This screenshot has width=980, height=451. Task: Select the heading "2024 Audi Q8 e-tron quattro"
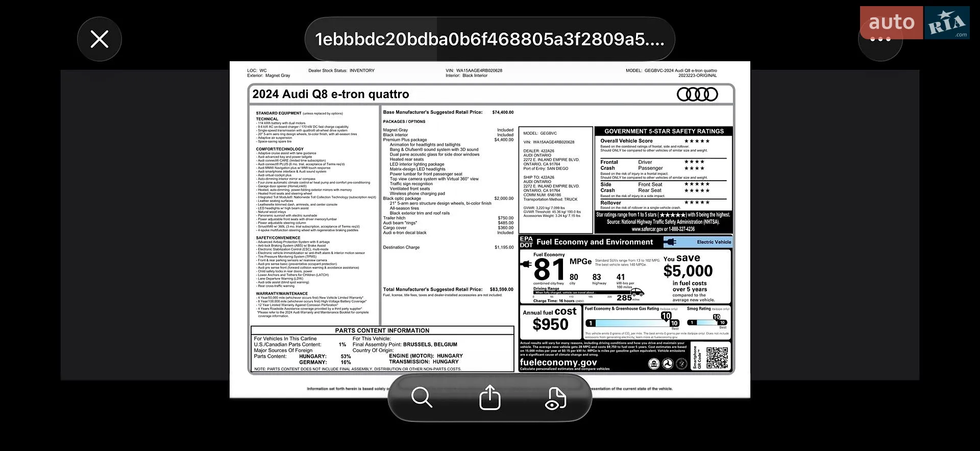(x=331, y=94)
